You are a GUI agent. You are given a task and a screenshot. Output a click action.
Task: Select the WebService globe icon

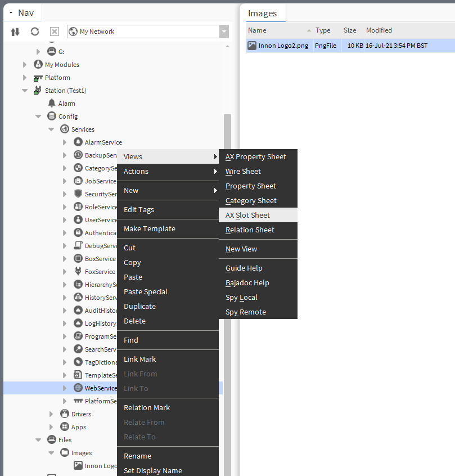(78, 388)
